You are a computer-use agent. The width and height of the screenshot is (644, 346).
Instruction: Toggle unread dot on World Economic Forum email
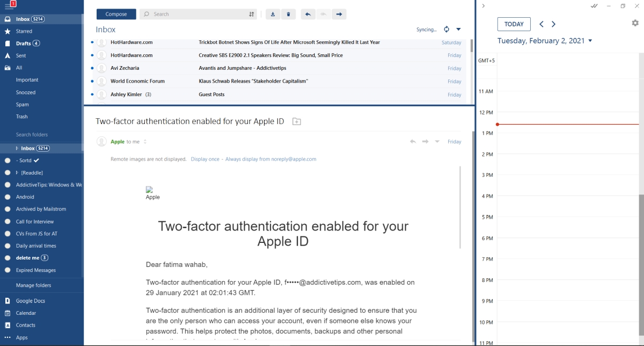coord(92,81)
